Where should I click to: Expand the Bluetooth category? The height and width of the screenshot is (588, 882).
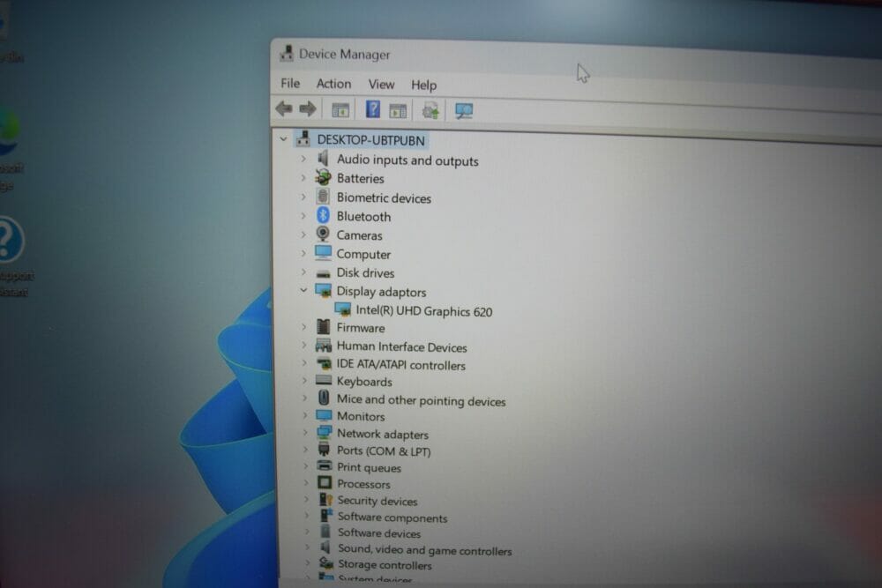click(x=303, y=215)
